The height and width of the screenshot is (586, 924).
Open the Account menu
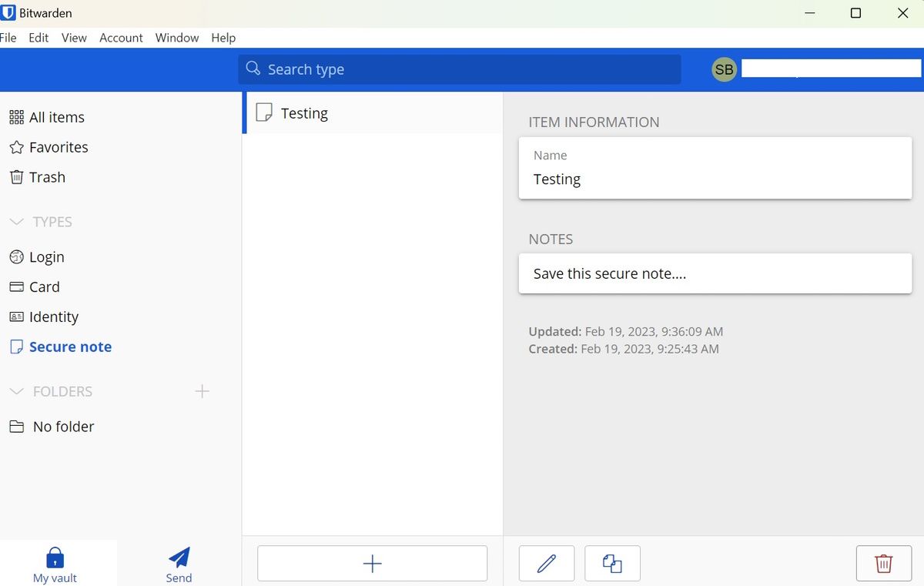(x=121, y=38)
